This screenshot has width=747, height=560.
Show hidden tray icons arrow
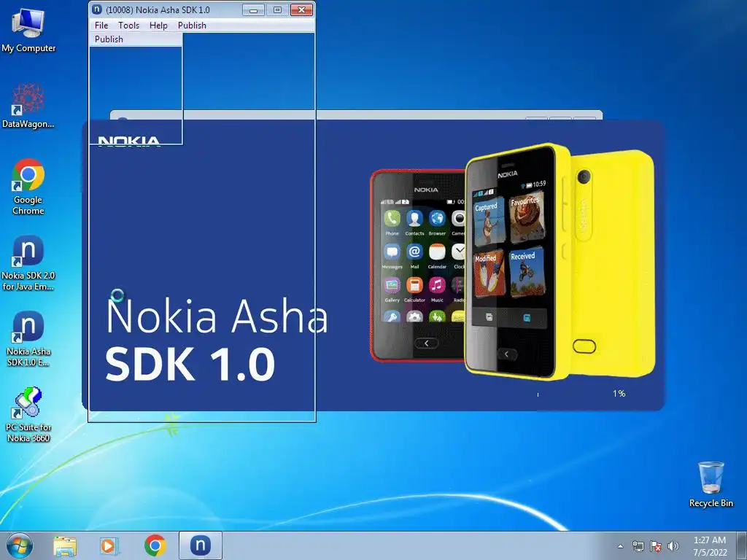click(x=620, y=546)
